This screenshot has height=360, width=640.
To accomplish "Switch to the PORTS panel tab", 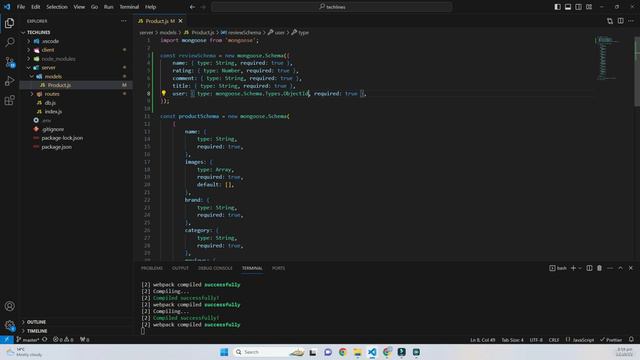I will [278, 268].
